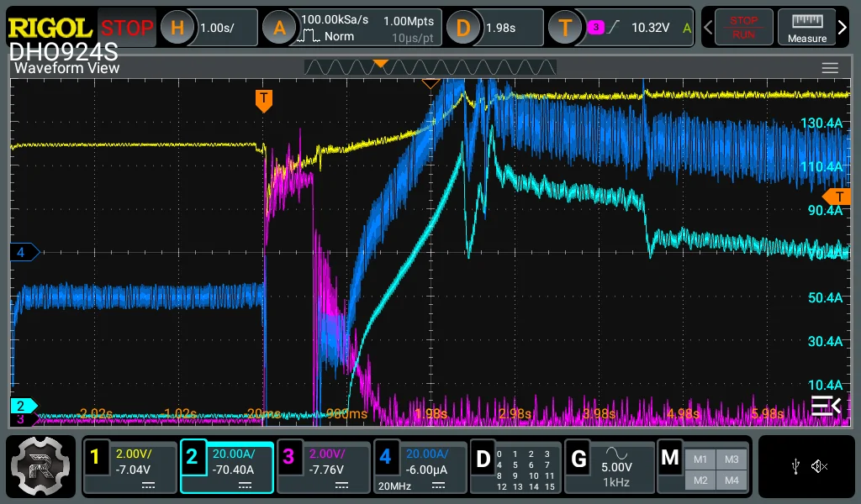Click the STOP RUN button
Image resolution: width=861 pixels, height=504 pixels.
[x=743, y=28]
